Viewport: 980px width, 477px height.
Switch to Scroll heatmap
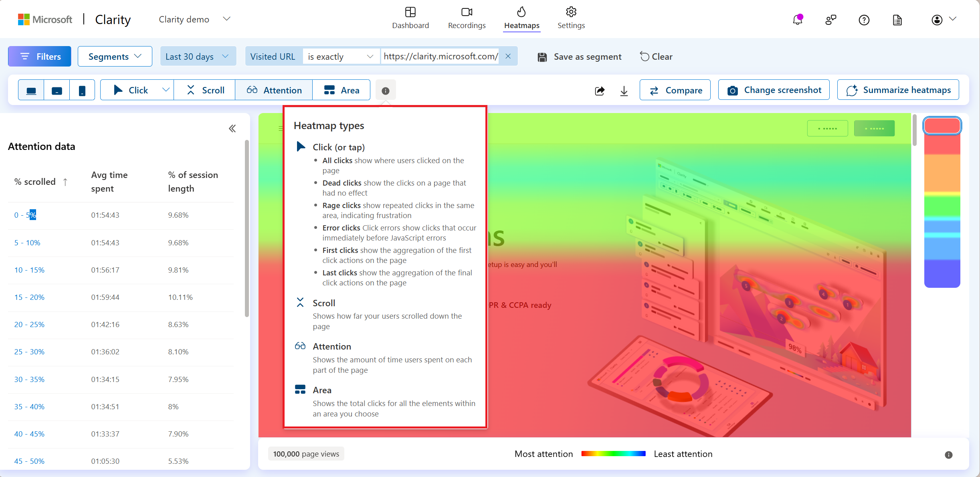click(205, 90)
